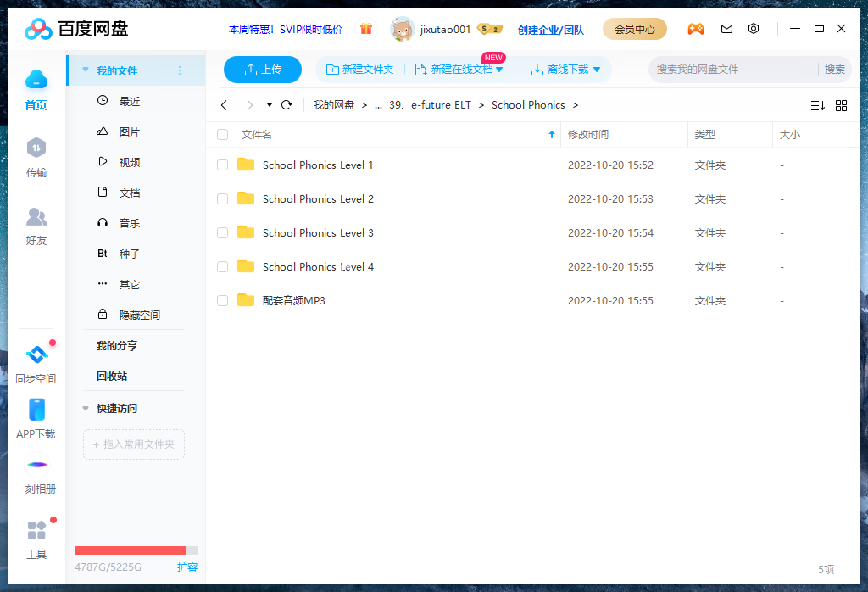Open the 新建在线文档 dropdown arrow
Image resolution: width=868 pixels, height=592 pixels.
499,70
